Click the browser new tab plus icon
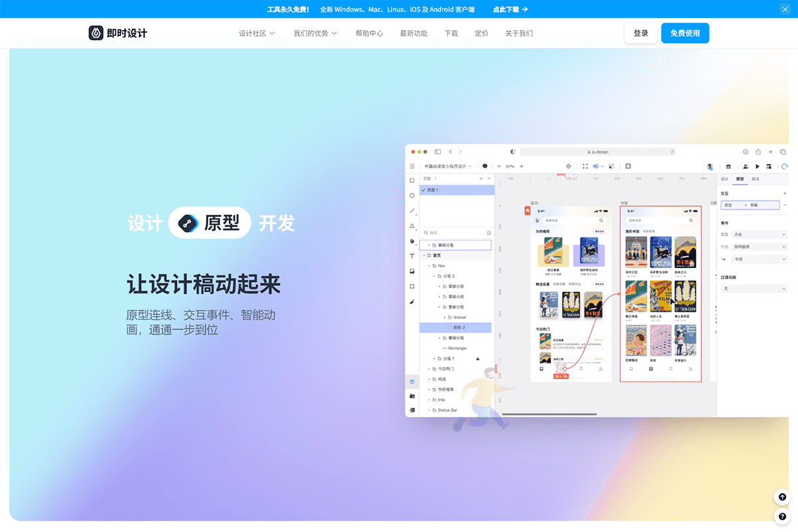 click(771, 152)
